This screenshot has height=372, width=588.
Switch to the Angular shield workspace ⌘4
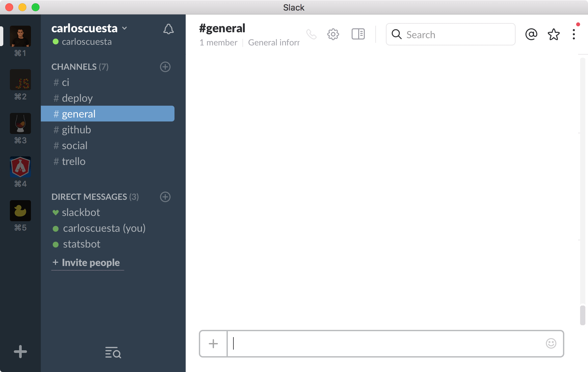(20, 167)
